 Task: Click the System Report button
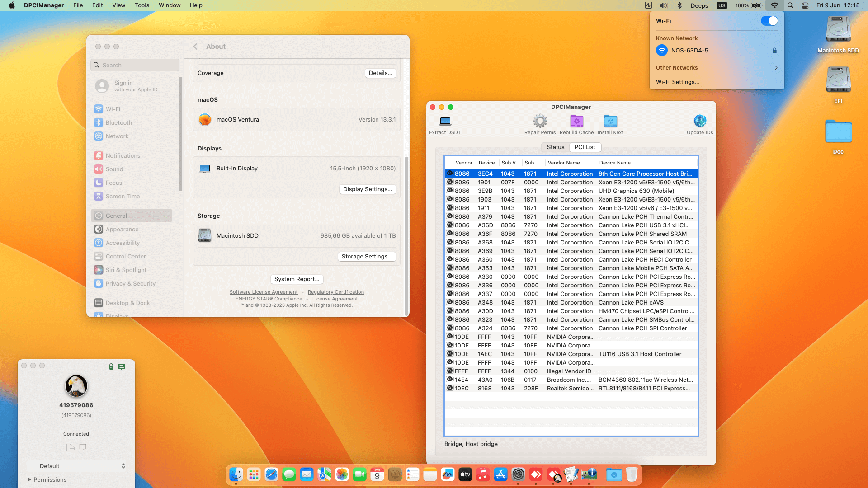click(x=297, y=279)
